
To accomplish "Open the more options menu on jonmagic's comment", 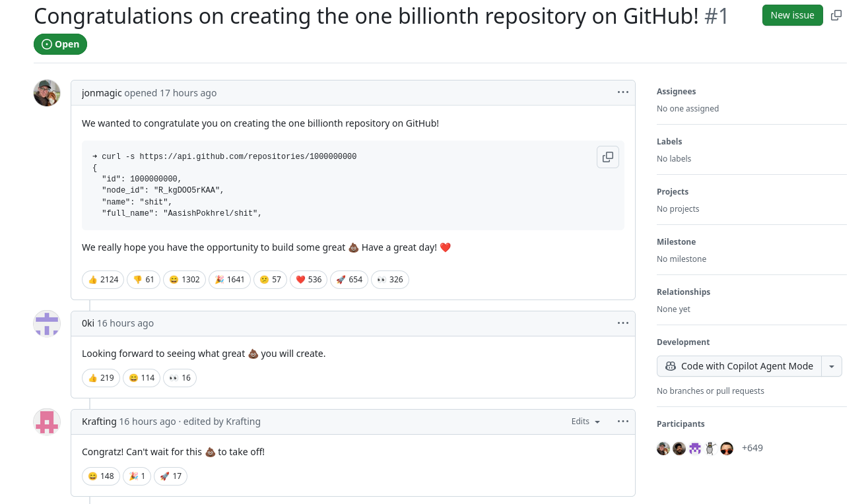I will coord(623,92).
